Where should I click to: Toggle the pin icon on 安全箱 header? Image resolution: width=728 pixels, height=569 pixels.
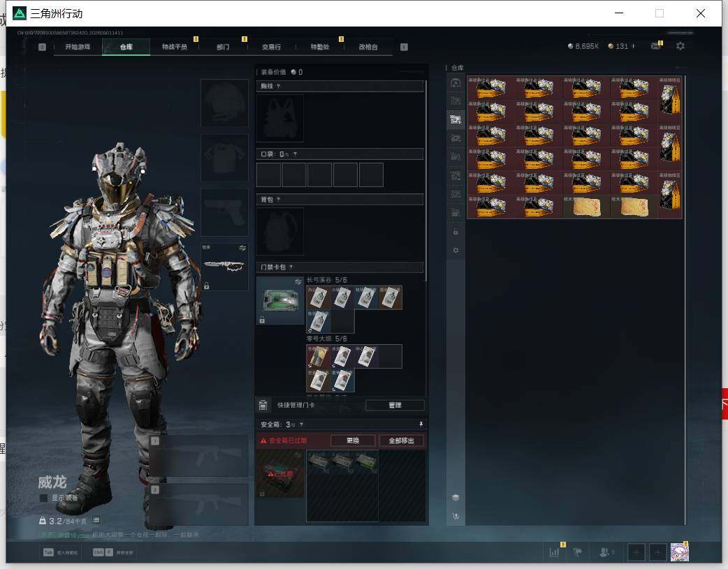pyautogui.click(x=421, y=424)
